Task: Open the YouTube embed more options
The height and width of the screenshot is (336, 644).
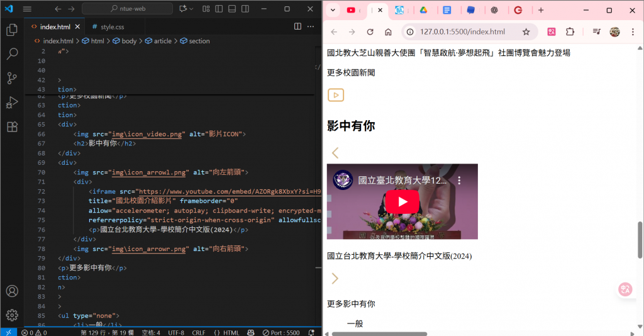Action: click(459, 181)
